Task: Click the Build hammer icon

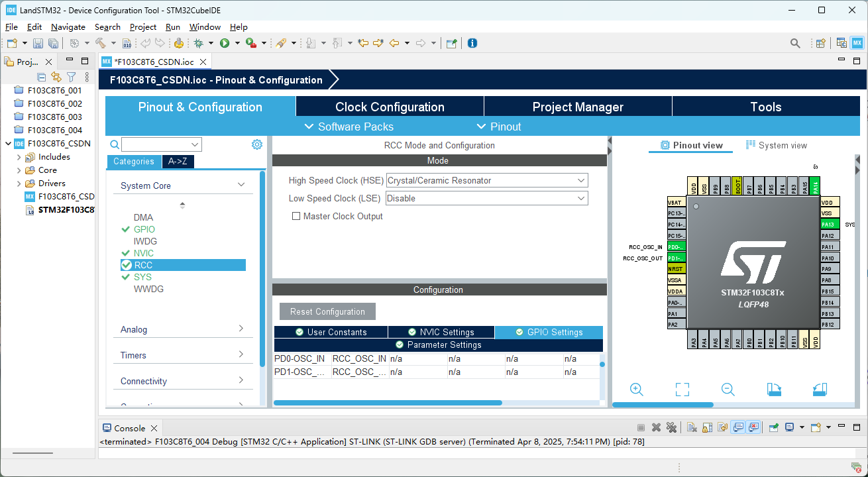Action: [x=101, y=43]
